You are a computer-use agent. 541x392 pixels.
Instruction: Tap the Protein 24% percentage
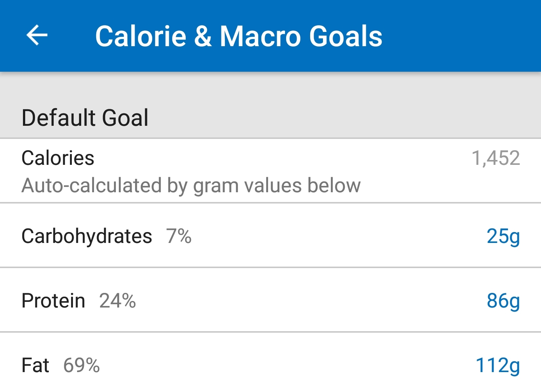coord(117,301)
